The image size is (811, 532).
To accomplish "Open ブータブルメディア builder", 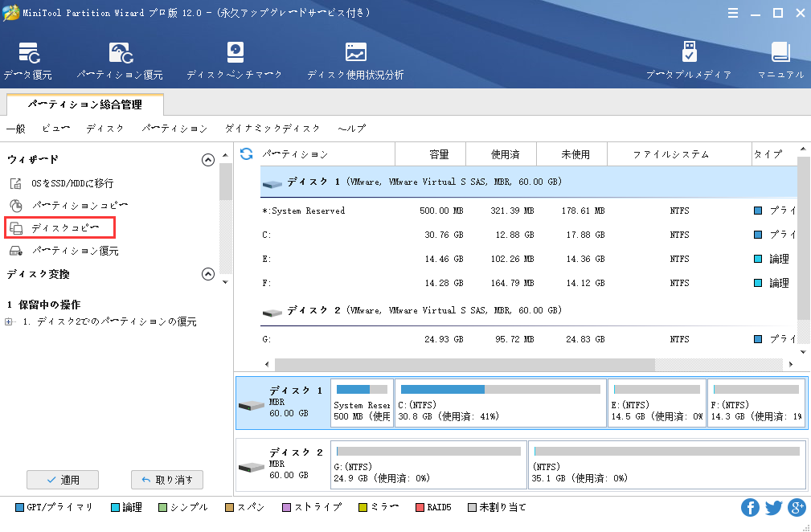I will tap(688, 60).
